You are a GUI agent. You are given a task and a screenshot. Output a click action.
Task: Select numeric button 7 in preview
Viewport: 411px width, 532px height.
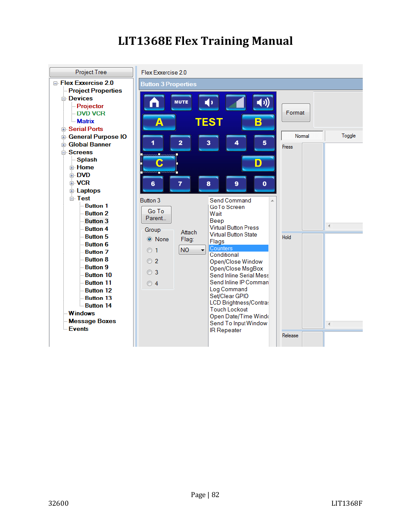click(181, 184)
